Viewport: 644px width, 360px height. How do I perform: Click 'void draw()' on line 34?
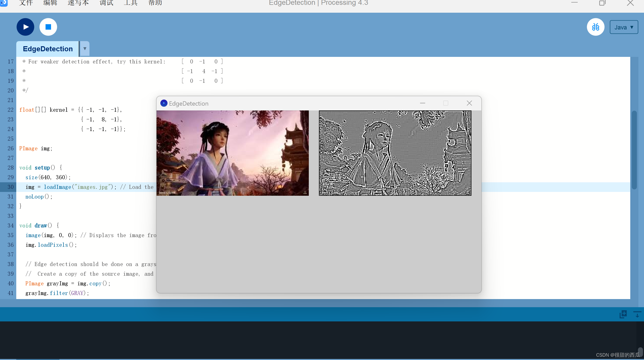click(x=36, y=226)
